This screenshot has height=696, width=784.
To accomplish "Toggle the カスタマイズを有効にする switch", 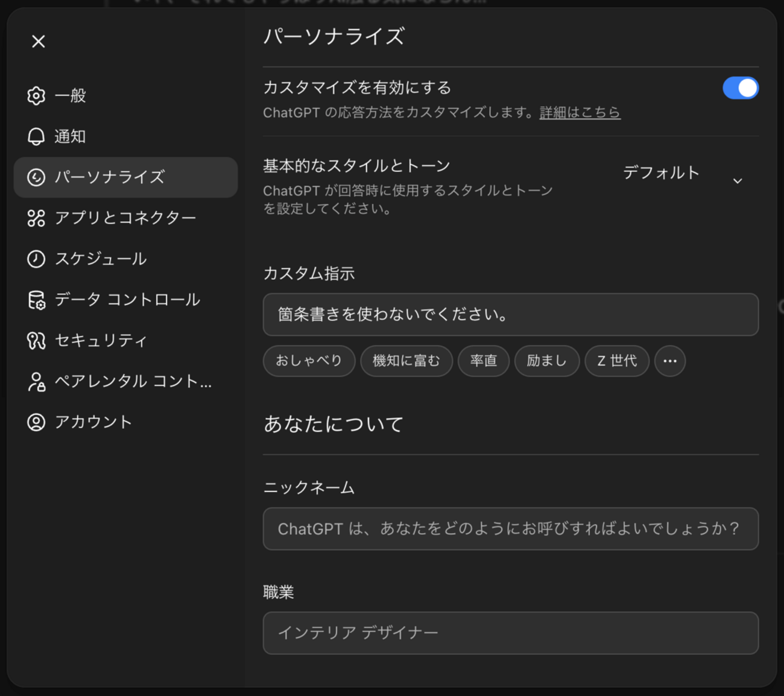I will pos(741,88).
